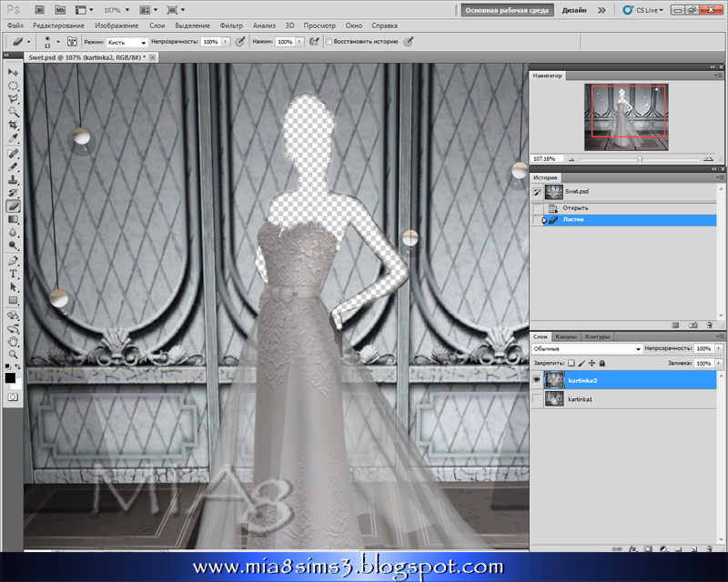Screen dimensions: 728x582
Task: Create a new adjustment layer
Action: point(663,548)
